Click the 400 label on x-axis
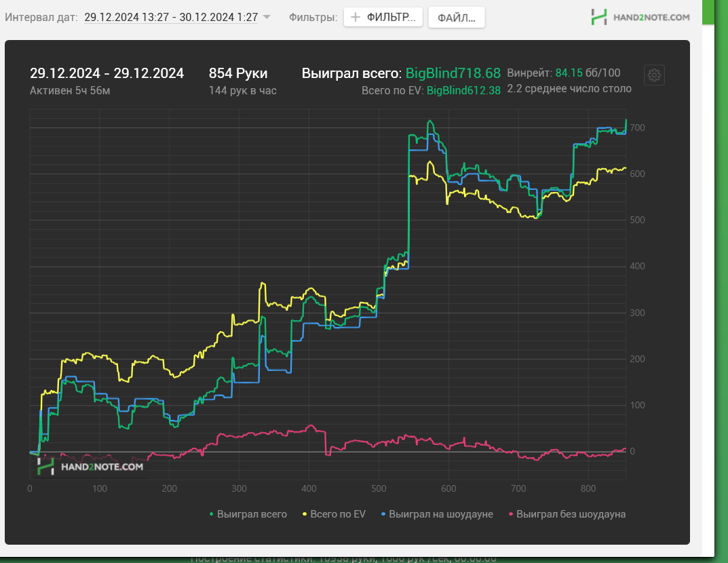Viewport: 728px width, 563px height. coord(309,489)
